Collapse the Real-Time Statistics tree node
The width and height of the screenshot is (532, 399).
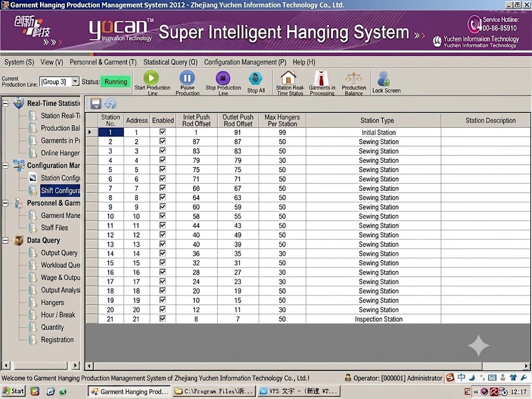click(5, 103)
